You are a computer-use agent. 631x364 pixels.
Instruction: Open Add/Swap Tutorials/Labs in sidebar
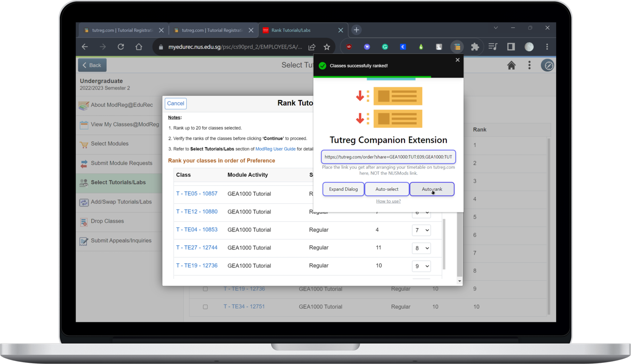point(121,202)
